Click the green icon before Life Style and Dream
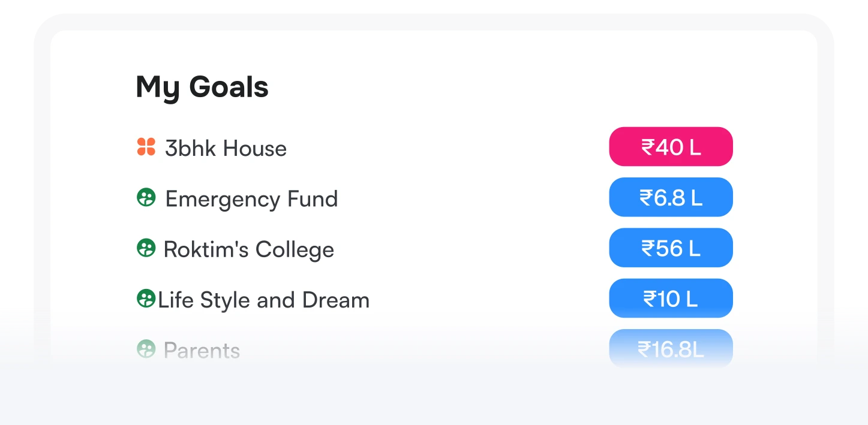 (146, 299)
